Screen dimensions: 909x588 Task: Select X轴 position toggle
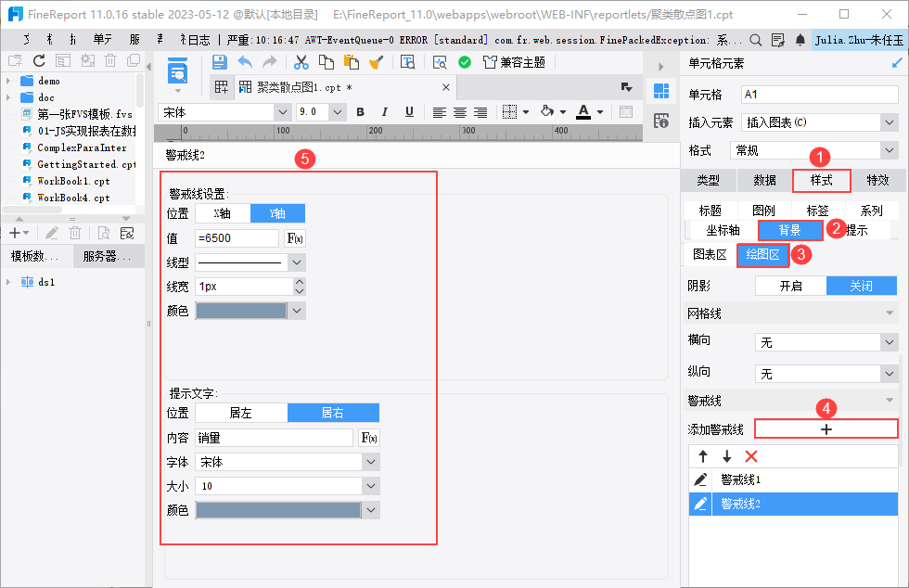[223, 213]
